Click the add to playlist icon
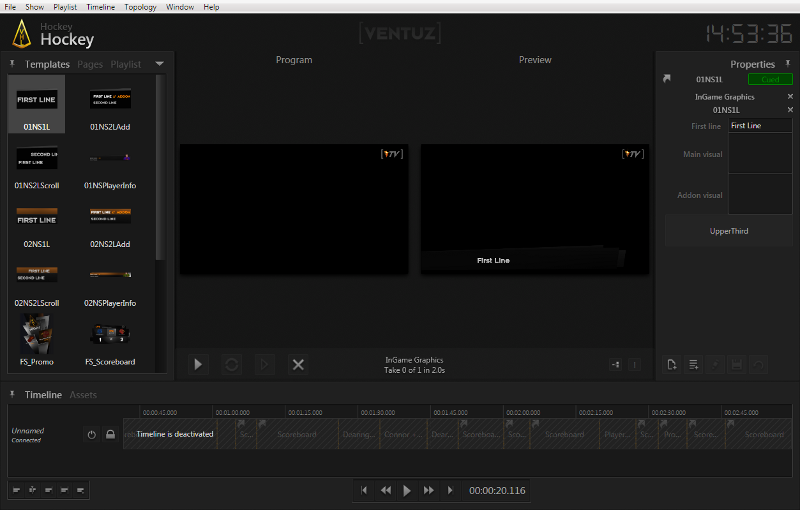800x510 pixels. point(694,365)
